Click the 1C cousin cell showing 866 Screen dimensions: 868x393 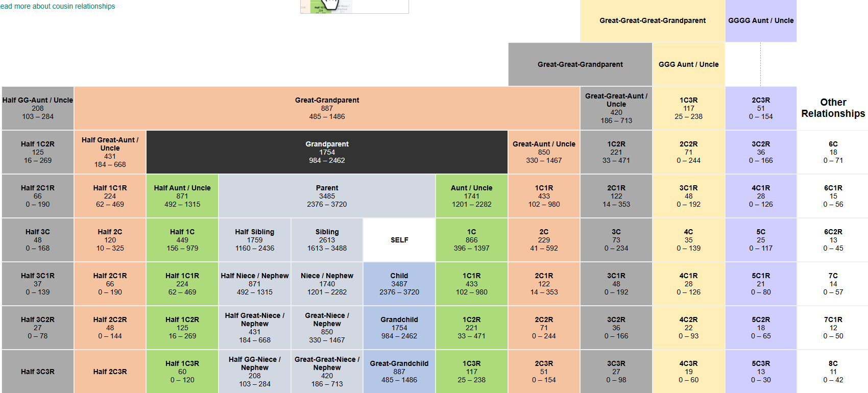pos(471,240)
